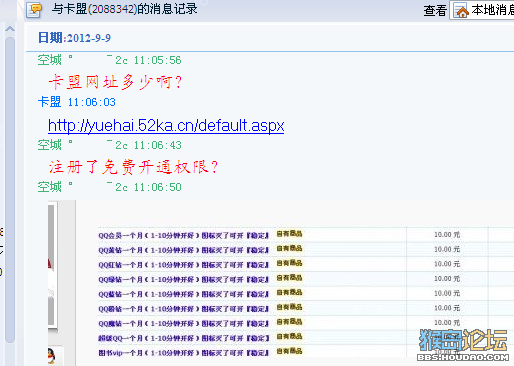Screen dimensions: 514x366
Task: Click the vertical scrollbar thumb on the left
Action: pyautogui.click(x=10, y=189)
